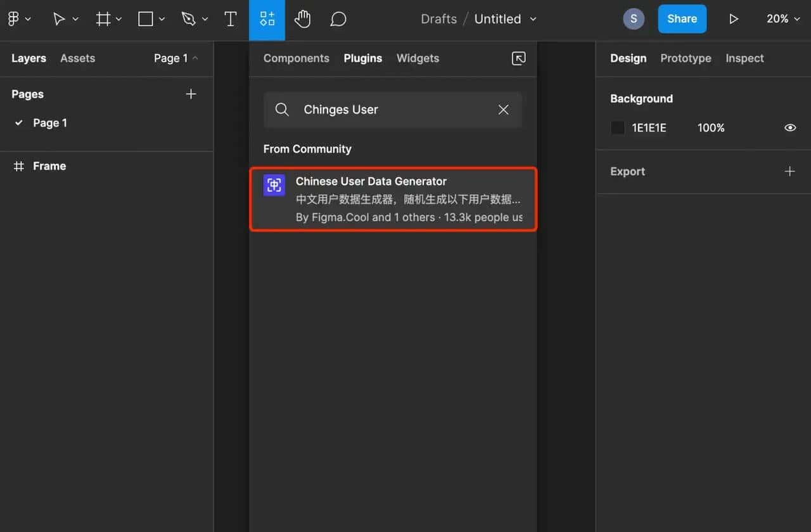The width and height of the screenshot is (811, 532).
Task: Toggle background visibility eye icon
Action: click(789, 128)
